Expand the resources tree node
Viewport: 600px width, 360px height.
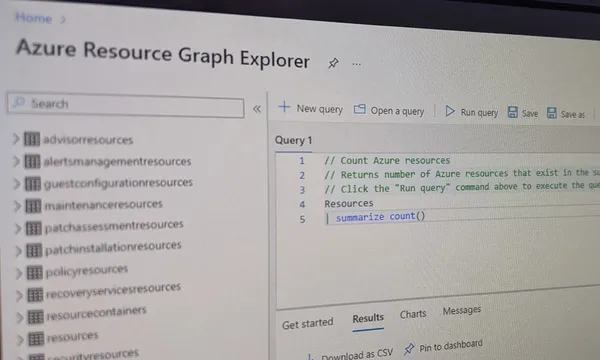(20, 339)
